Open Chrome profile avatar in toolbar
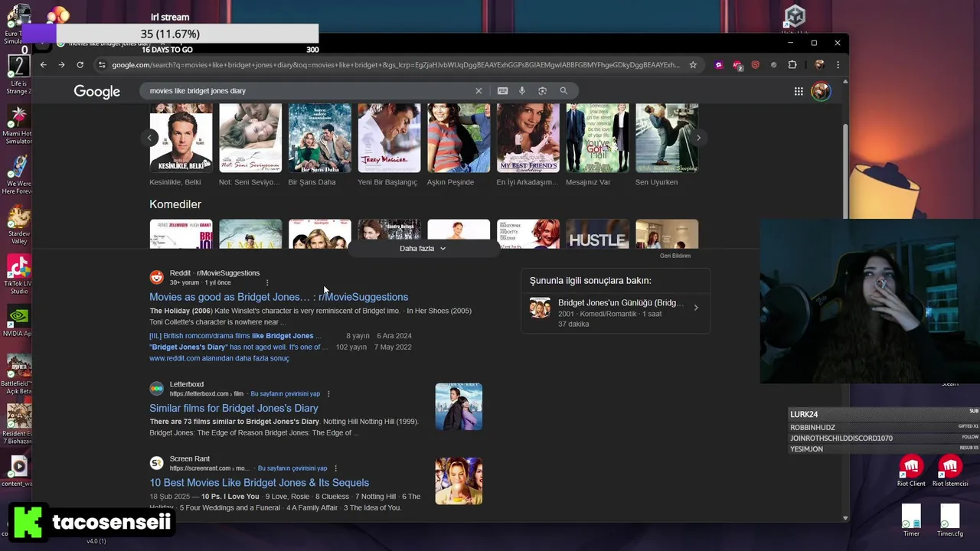This screenshot has height=551, width=980. 819,65
